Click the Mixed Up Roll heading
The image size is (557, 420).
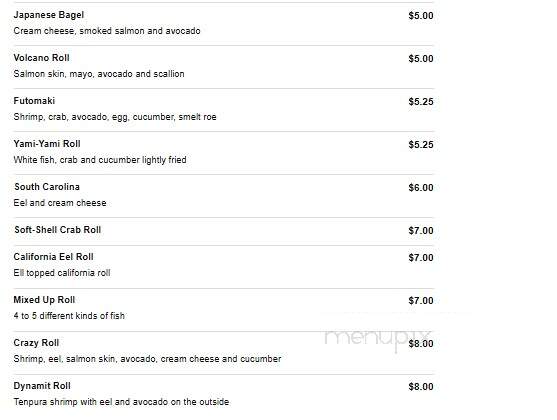click(x=44, y=300)
